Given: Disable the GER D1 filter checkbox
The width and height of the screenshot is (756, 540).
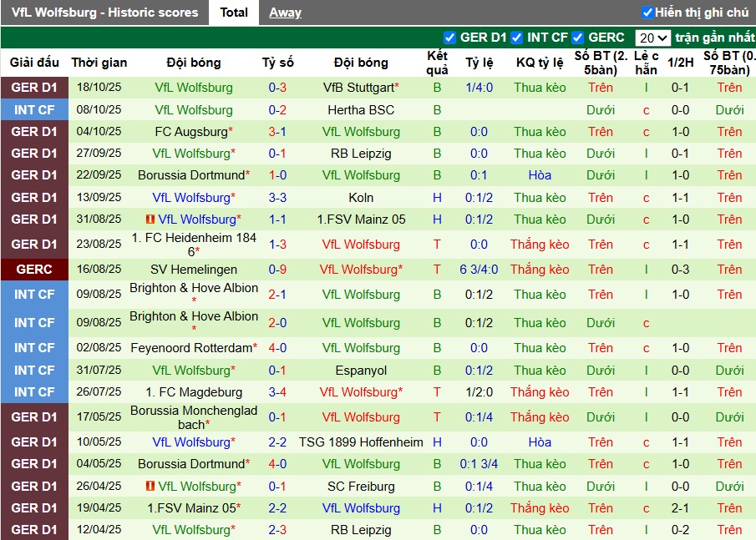Looking at the screenshot, I should pos(449,37).
